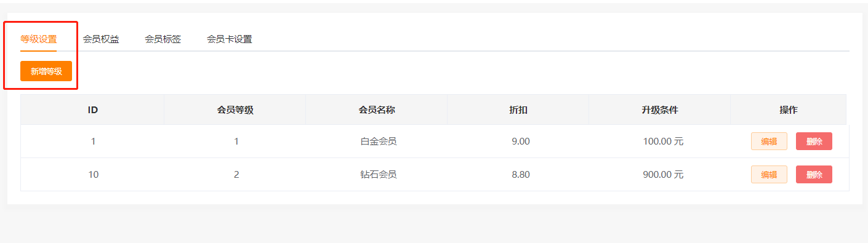Click the 会员等级 column header

tap(235, 110)
